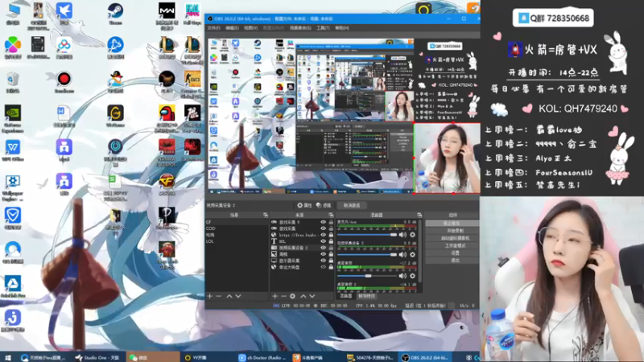This screenshot has width=644, height=362.
Task: Select the WPS Office desktop icon
Action: [x=12, y=150]
